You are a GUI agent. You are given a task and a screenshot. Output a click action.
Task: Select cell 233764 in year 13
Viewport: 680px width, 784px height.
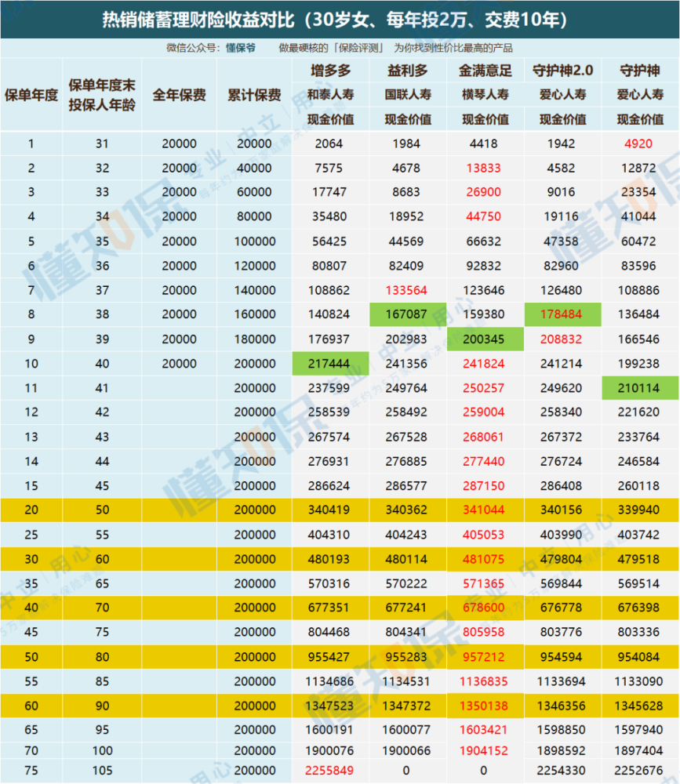tap(638, 437)
